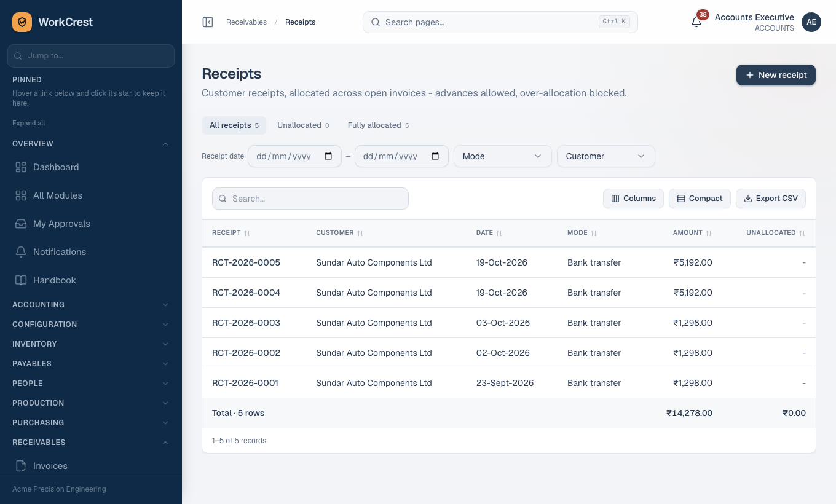The image size is (836, 504).
Task: Click the table Search field
Action: point(310,199)
